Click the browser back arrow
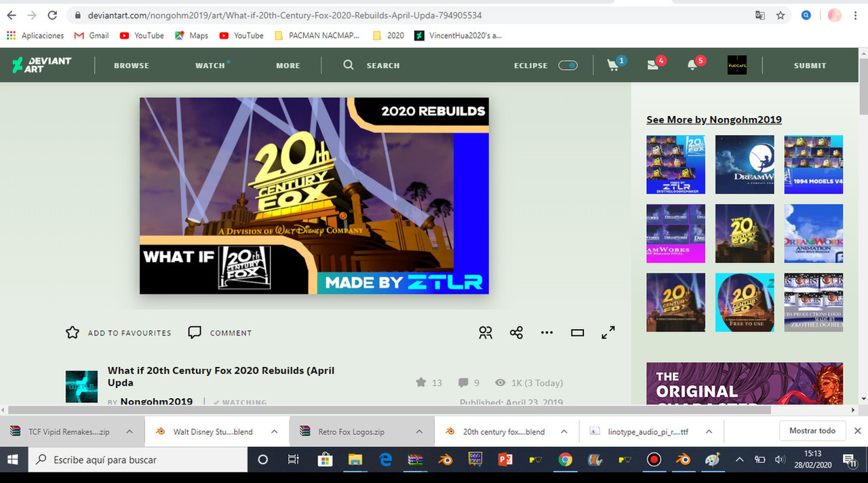The width and height of the screenshot is (868, 483). coord(11,15)
